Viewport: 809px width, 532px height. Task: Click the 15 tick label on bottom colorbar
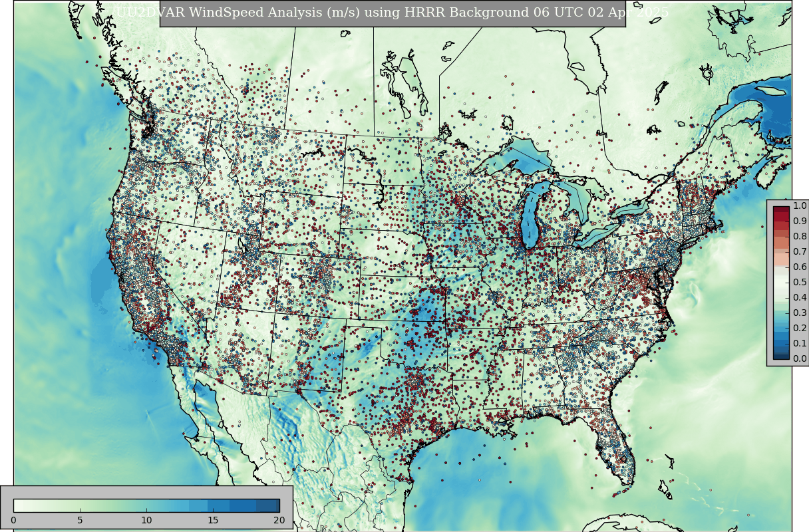(213, 520)
